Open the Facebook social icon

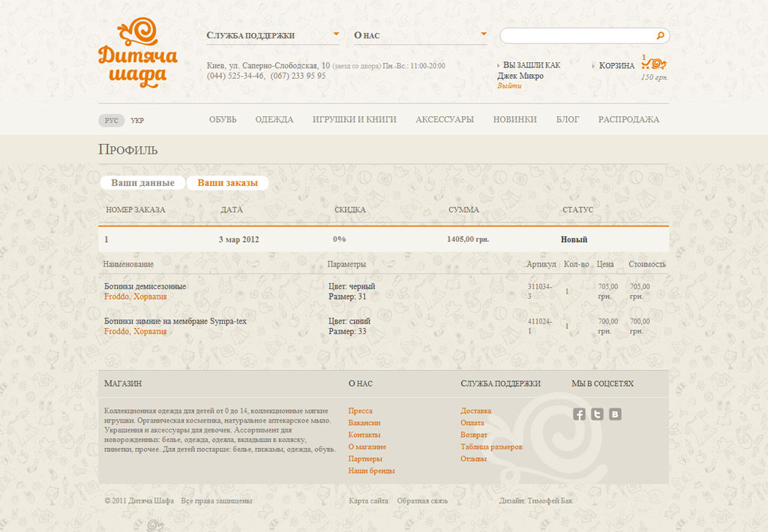579,414
